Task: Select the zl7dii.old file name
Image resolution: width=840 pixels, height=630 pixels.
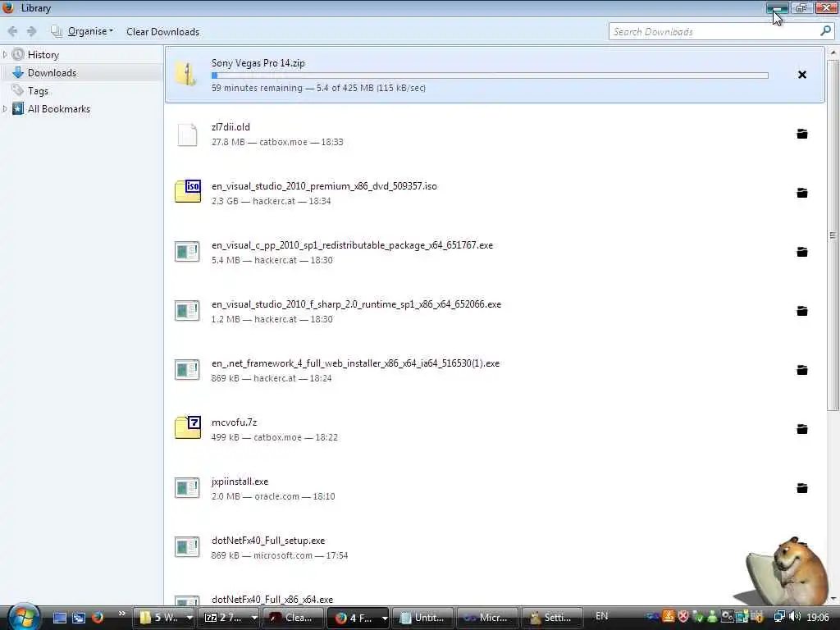Action: coord(231,127)
